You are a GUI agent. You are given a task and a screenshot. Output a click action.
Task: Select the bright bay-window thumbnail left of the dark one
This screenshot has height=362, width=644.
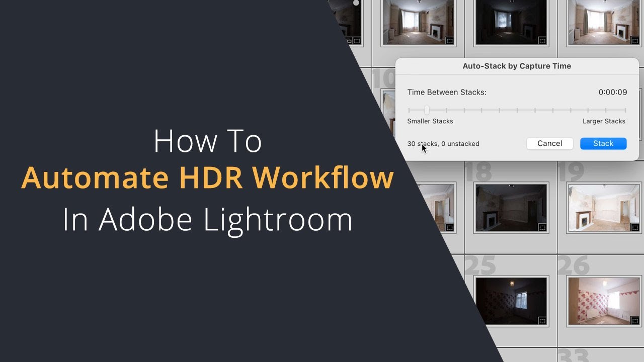pos(419,22)
